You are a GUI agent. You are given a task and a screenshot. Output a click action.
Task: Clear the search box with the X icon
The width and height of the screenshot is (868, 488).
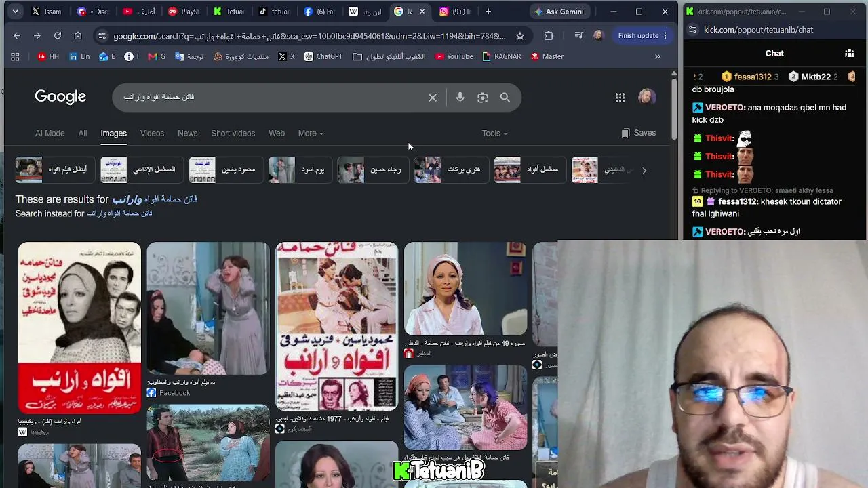pos(433,98)
